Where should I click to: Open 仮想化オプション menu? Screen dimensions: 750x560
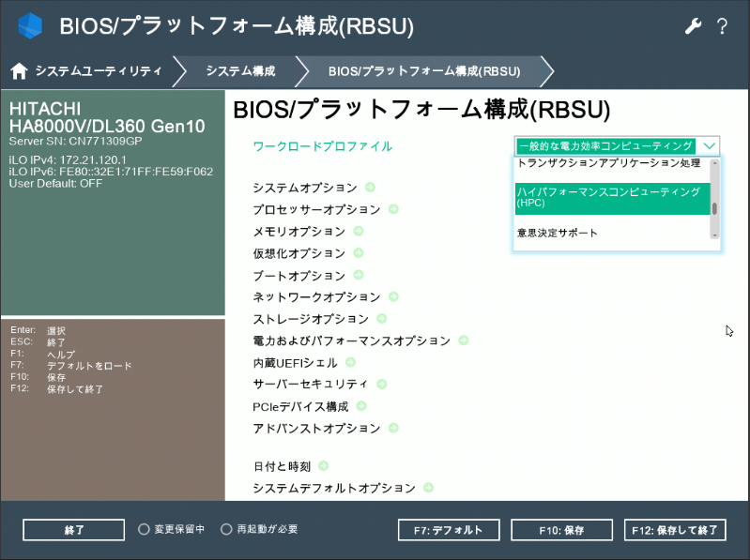coord(298,253)
